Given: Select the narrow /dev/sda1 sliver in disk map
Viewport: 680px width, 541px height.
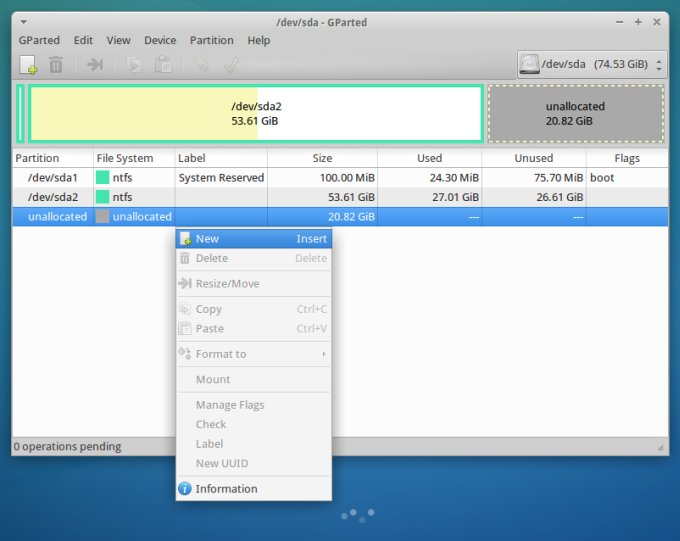Looking at the screenshot, I should point(20,114).
